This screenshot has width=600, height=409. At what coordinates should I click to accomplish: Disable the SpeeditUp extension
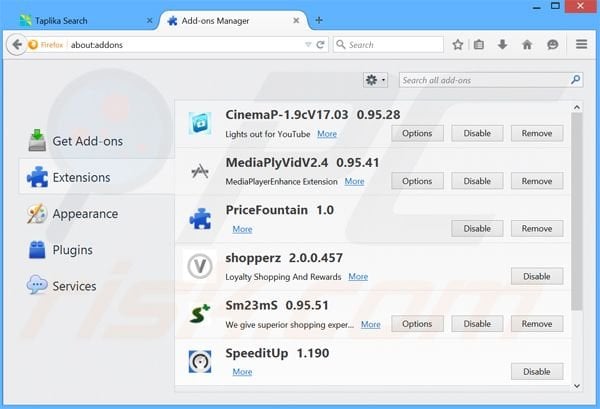pos(537,372)
